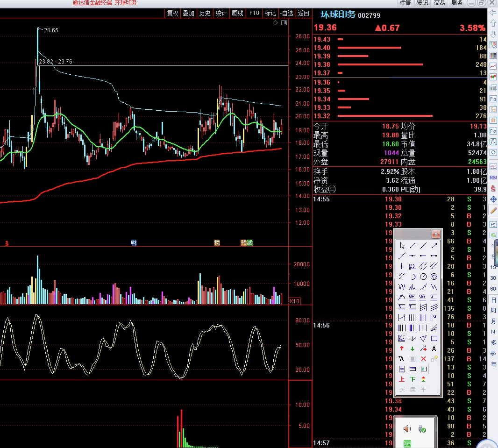Place a green down arrow marker
The width and height of the screenshot is (498, 448).
click(412, 348)
